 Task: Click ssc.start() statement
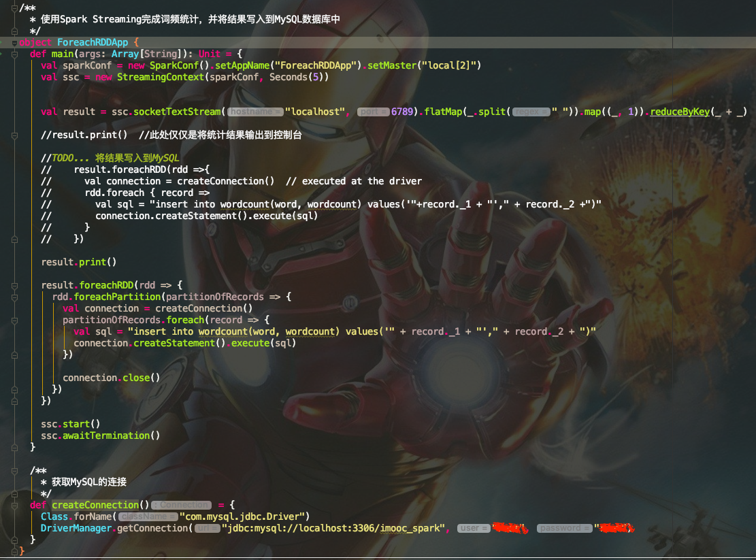click(x=70, y=424)
